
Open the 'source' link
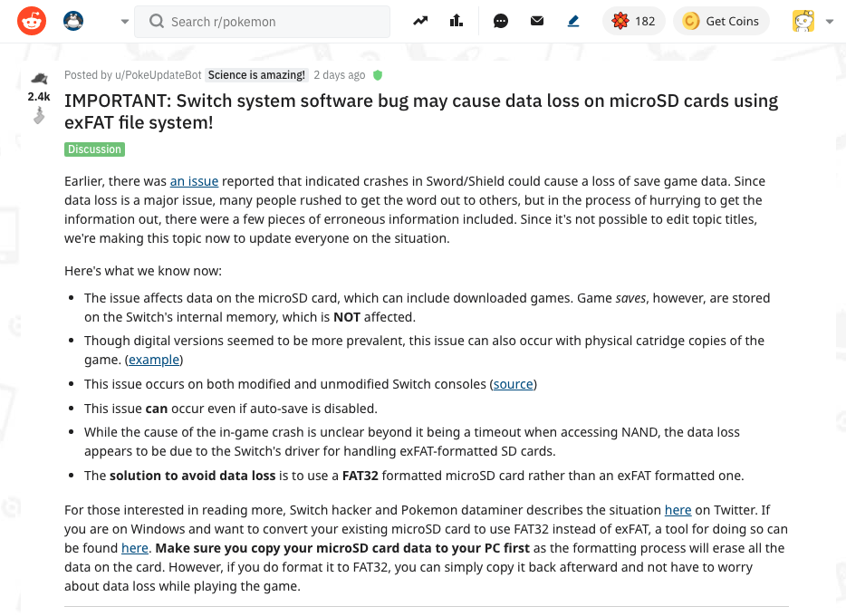click(513, 384)
